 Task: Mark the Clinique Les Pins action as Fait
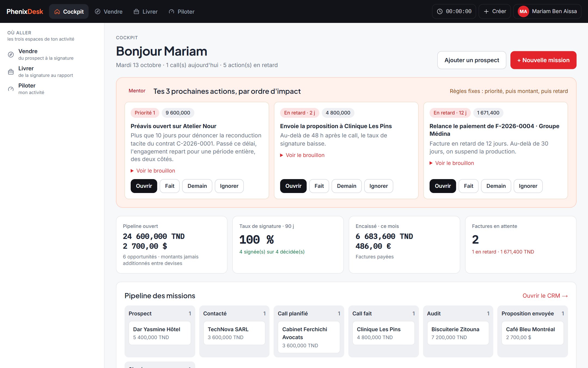[x=319, y=186]
